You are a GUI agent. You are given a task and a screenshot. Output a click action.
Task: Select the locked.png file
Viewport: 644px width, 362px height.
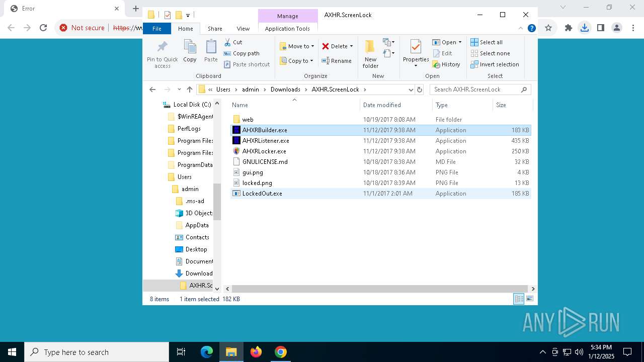click(380, 183)
